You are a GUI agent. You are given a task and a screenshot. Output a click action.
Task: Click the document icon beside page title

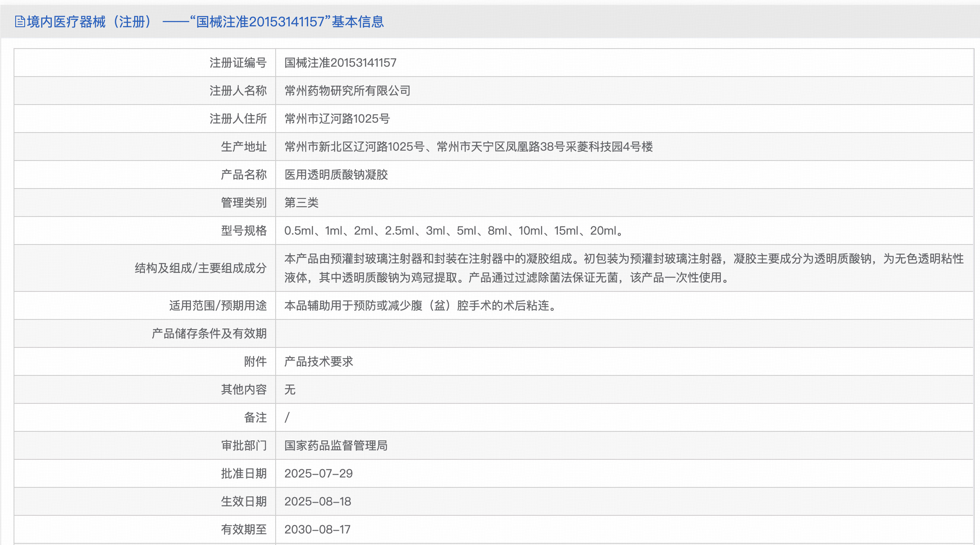pos(20,21)
